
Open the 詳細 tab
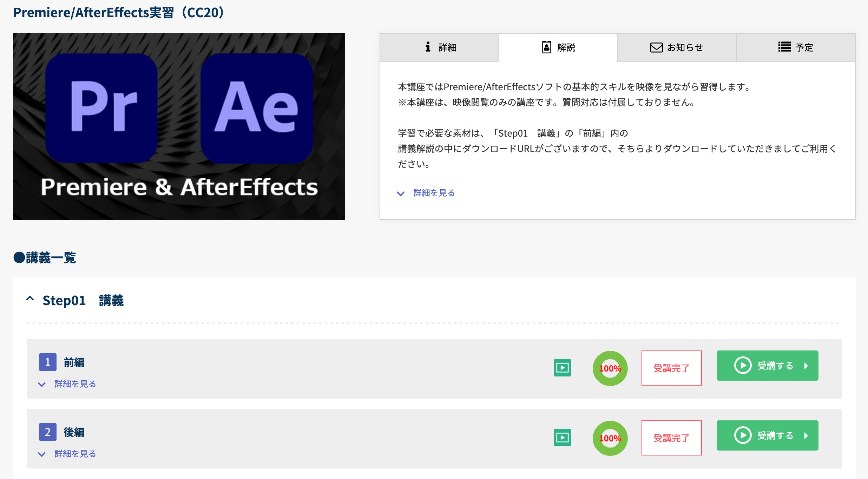click(x=439, y=48)
